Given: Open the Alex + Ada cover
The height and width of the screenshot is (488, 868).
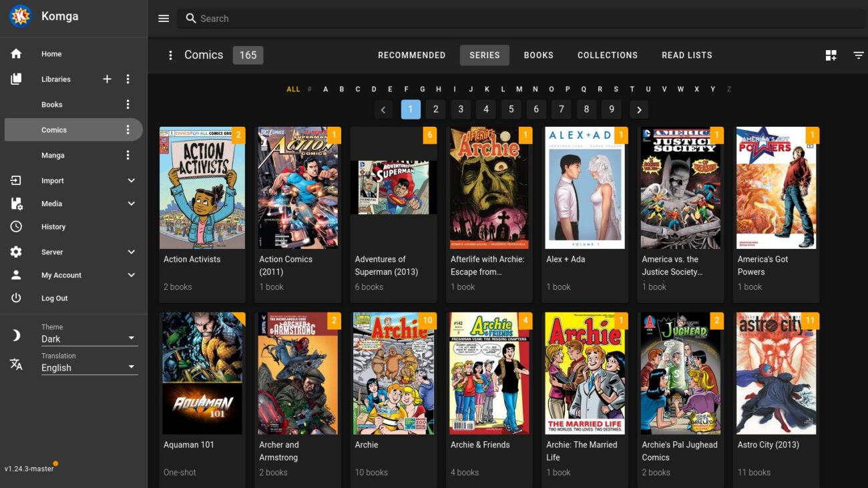Looking at the screenshot, I should pyautogui.click(x=585, y=188).
